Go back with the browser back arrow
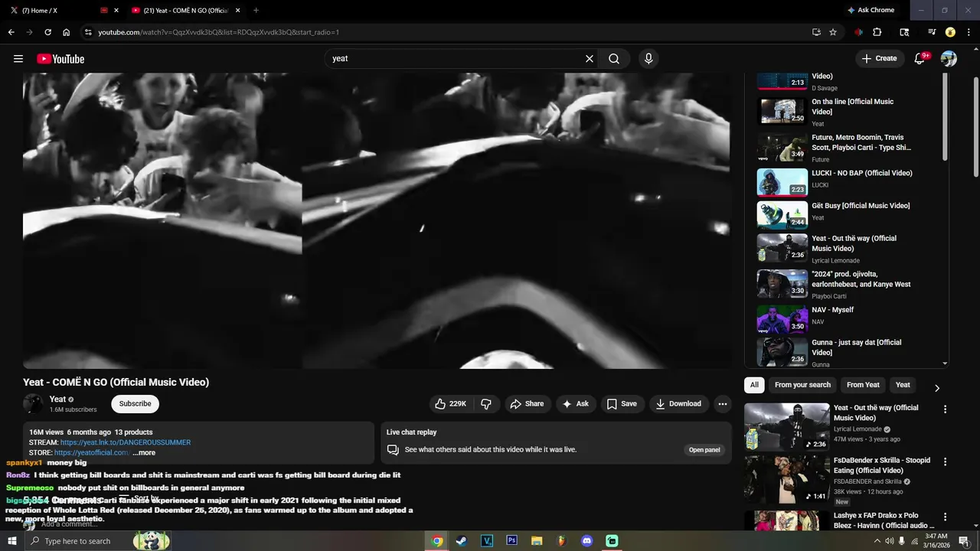Image resolution: width=980 pixels, height=551 pixels. (x=11, y=32)
